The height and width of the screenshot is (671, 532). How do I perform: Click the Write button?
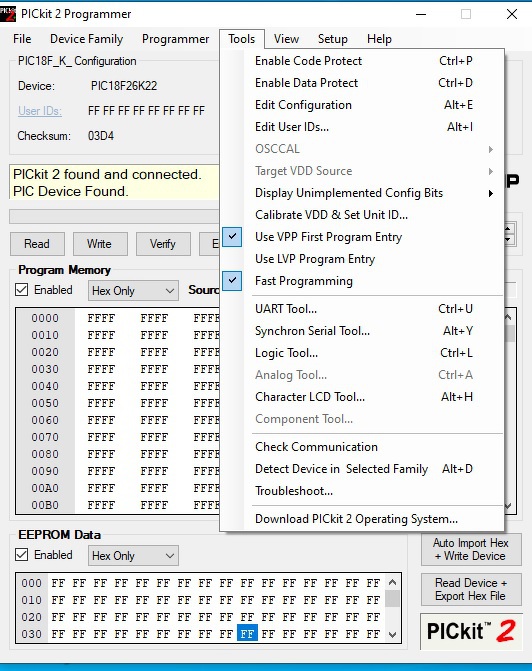(100, 244)
